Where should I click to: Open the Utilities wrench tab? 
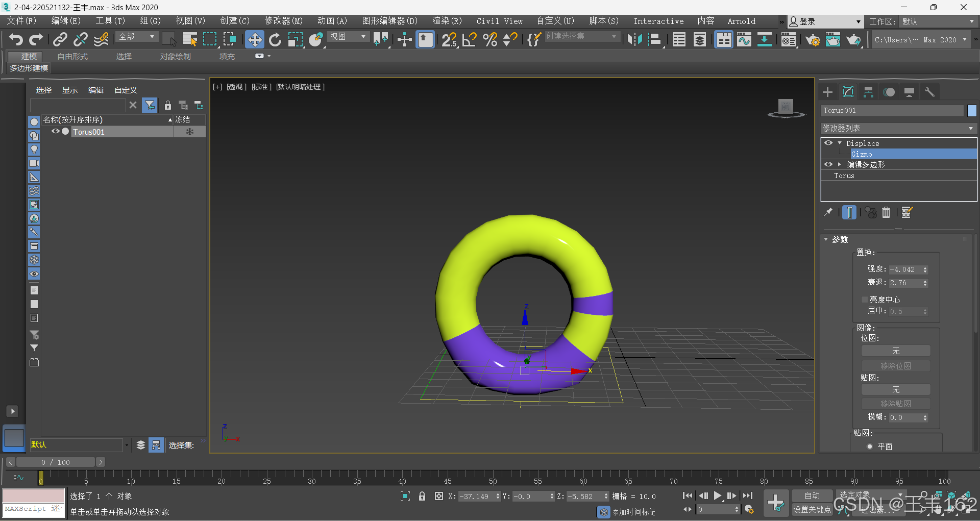point(929,92)
